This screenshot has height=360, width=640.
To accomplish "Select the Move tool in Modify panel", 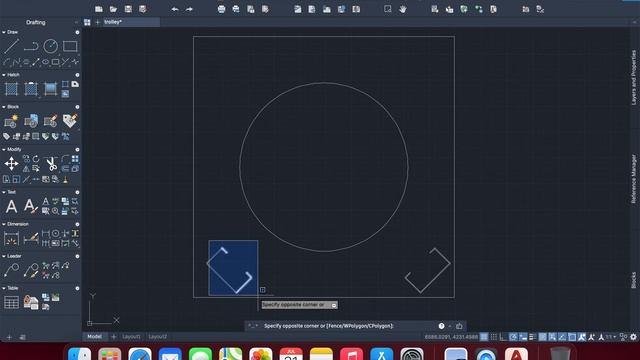I will [x=11, y=164].
